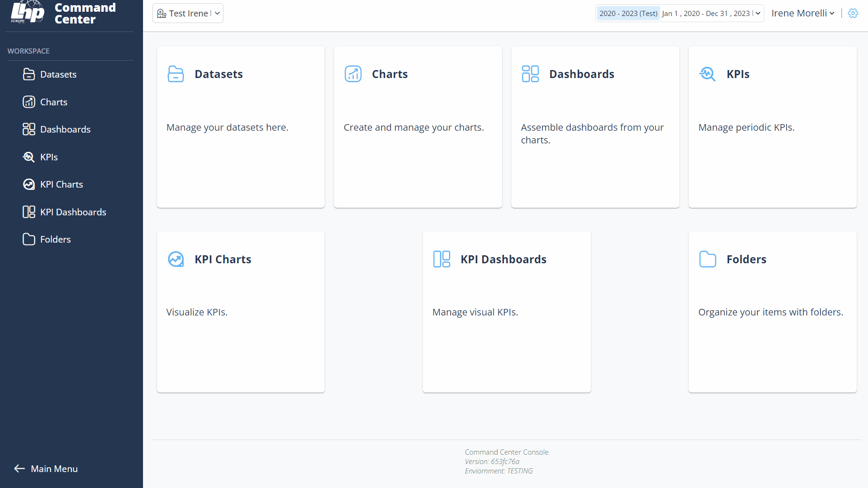Click the 'Jan 1, 2020 - Dec 31, 2023' date range
The height and width of the screenshot is (488, 868).
[706, 13]
